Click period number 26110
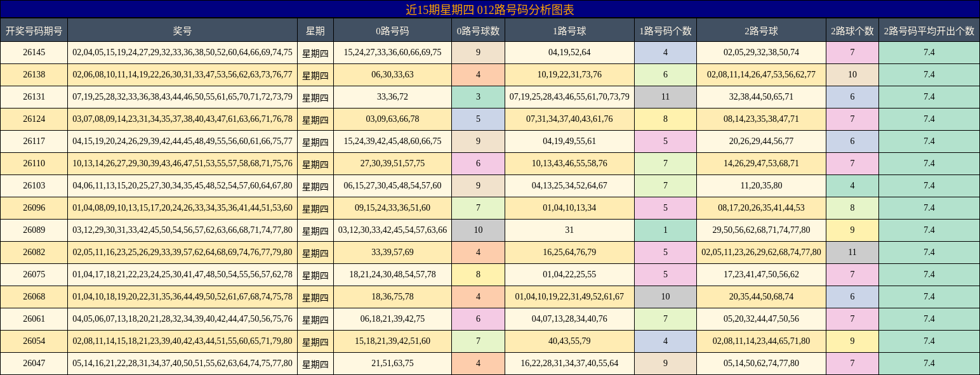This screenshot has height=375, width=980. [34, 164]
